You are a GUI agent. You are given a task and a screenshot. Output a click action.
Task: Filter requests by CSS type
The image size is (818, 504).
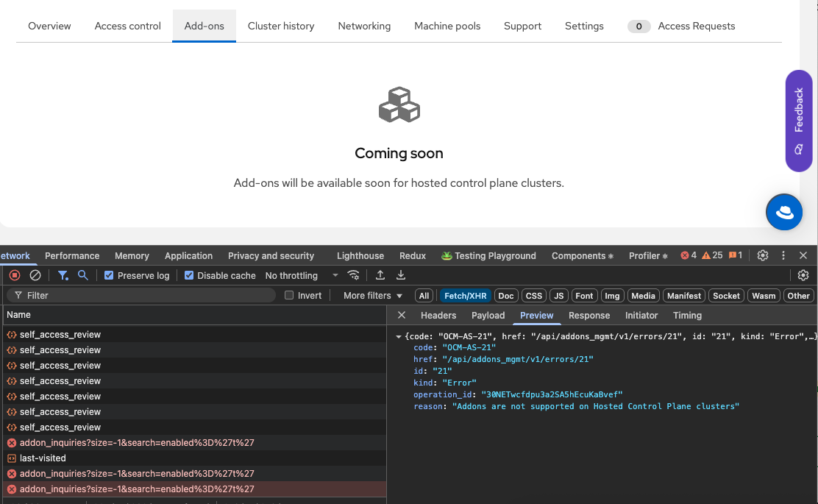533,295
